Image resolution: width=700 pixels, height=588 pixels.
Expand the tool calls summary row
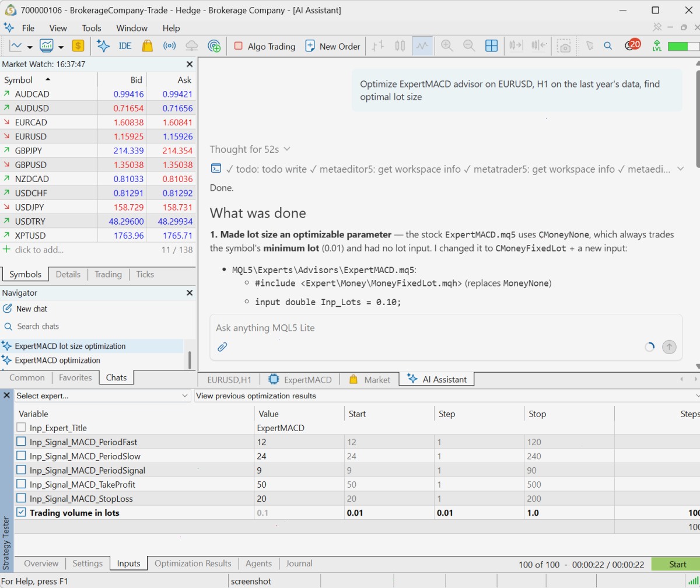(x=447, y=169)
